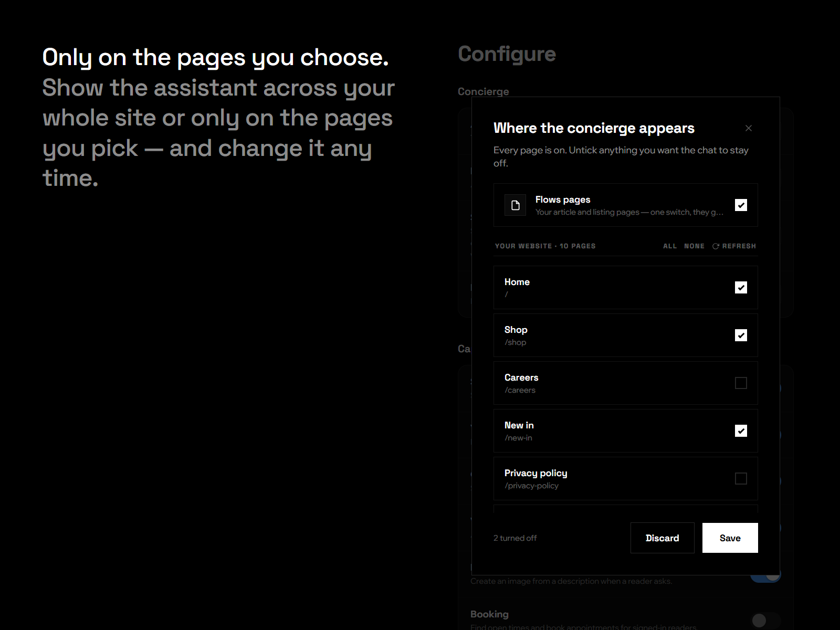840x630 pixels.
Task: Untick the New in page checkbox
Action: [741, 431]
